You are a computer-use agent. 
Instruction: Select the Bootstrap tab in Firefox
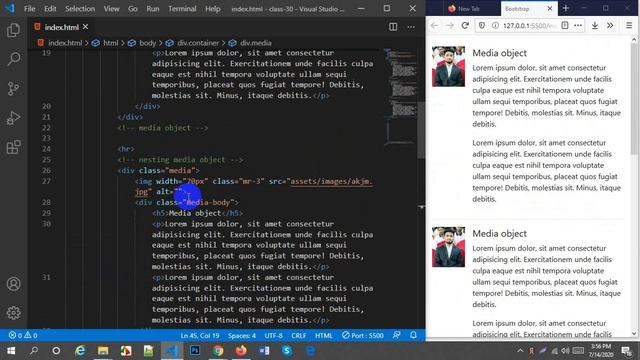(517, 9)
